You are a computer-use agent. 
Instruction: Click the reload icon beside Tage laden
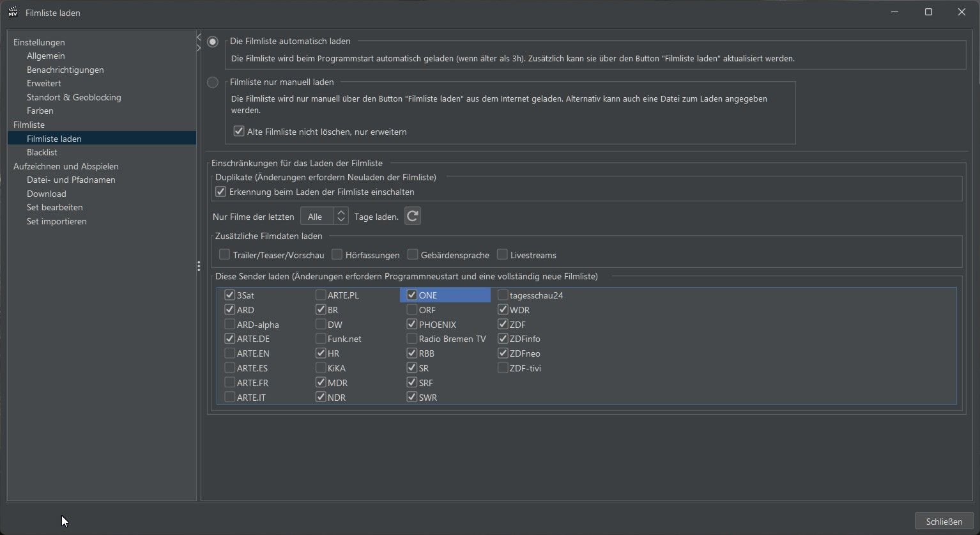pyautogui.click(x=413, y=217)
